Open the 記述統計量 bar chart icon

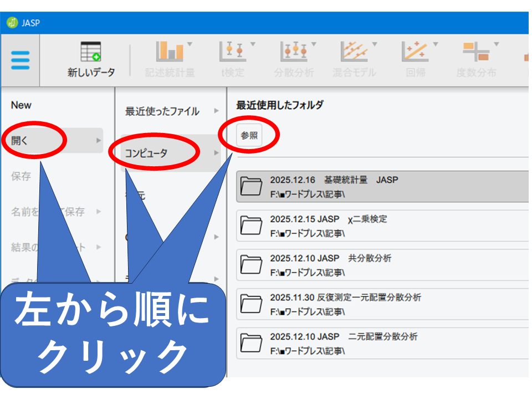[170, 52]
